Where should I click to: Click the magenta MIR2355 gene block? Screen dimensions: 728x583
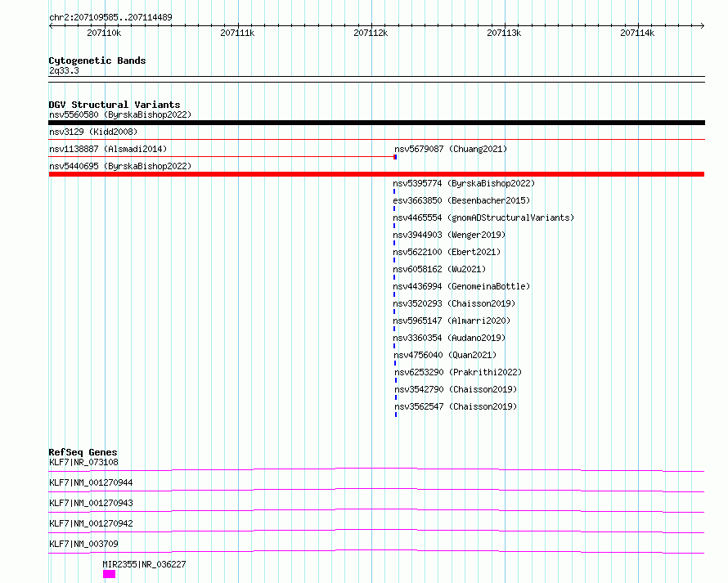pos(109,574)
